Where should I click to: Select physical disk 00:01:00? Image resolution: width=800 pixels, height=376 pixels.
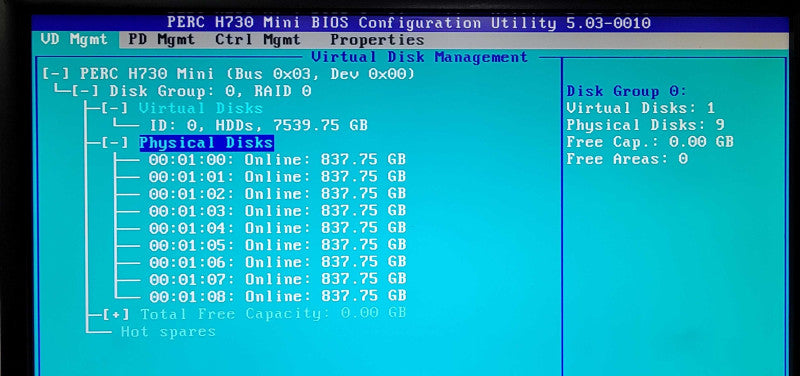pos(278,160)
